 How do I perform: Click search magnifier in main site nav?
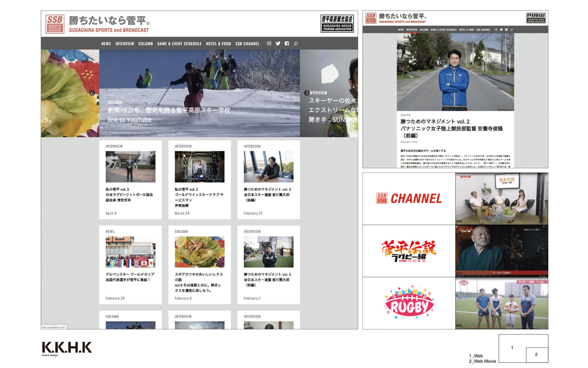pos(296,44)
